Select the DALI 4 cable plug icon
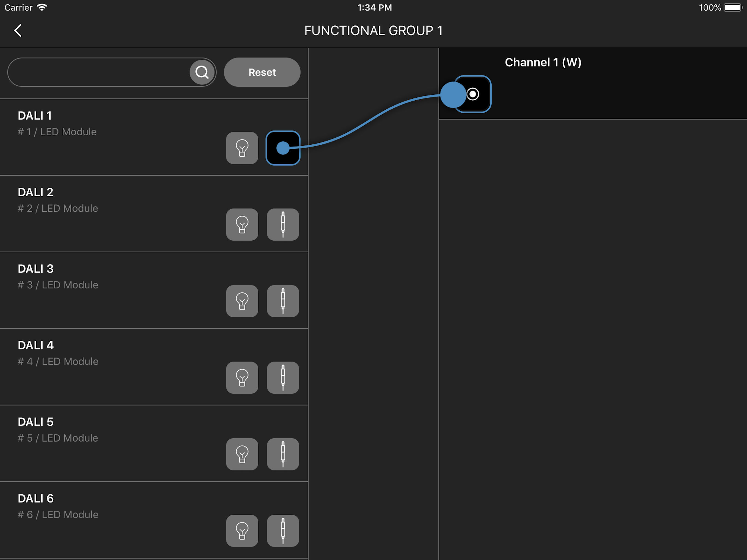This screenshot has height=560, width=747. [x=283, y=378]
